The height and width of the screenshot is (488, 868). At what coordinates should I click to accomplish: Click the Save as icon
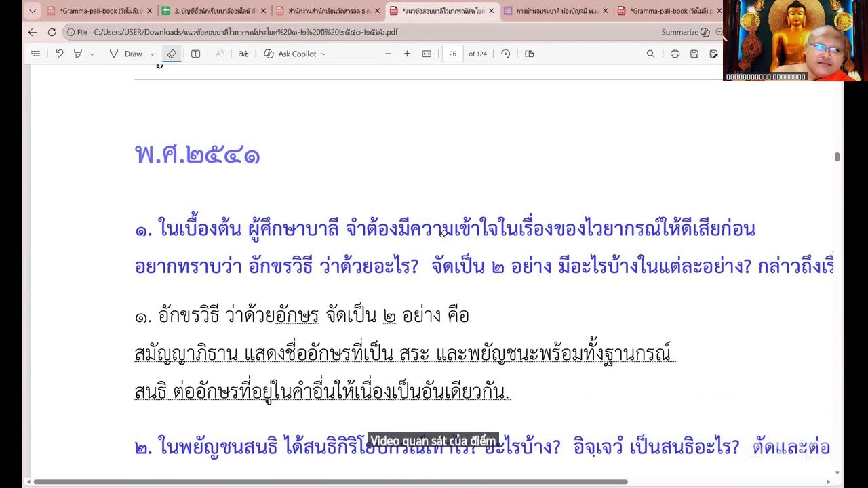click(x=713, y=54)
